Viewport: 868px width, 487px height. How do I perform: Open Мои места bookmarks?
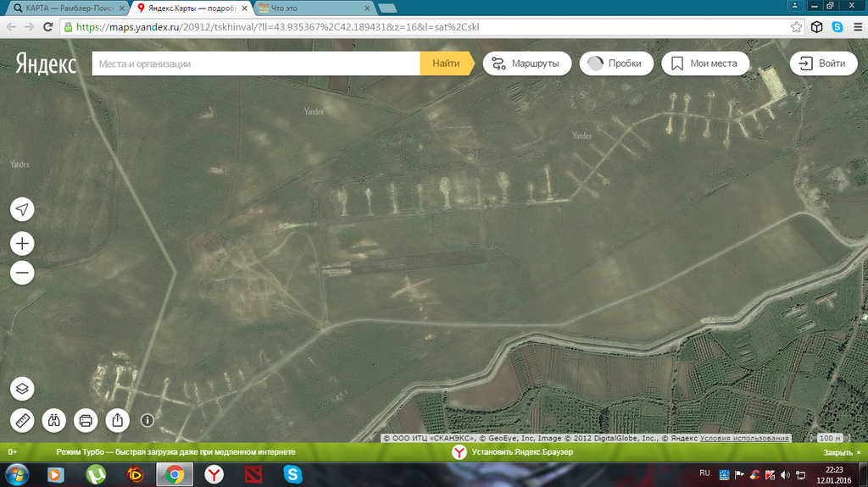point(704,64)
